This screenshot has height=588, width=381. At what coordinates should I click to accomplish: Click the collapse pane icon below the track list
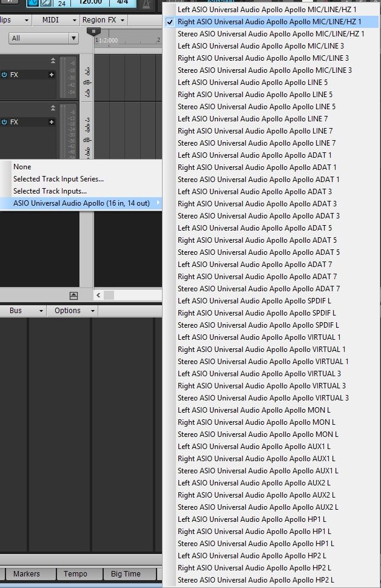[73, 296]
